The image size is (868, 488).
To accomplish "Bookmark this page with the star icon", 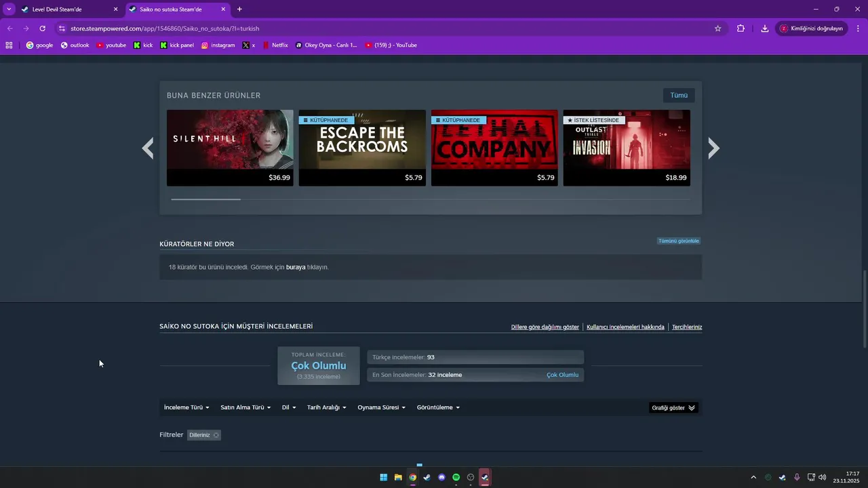I will (717, 28).
